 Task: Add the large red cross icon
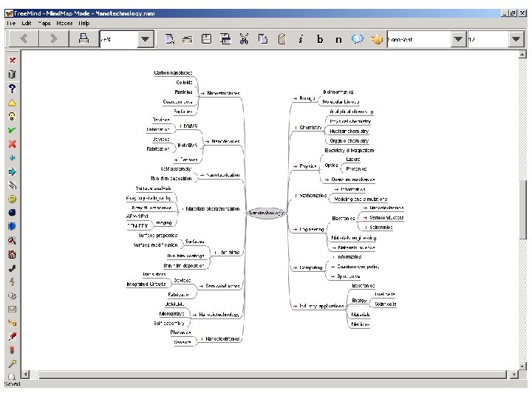[x=13, y=144]
